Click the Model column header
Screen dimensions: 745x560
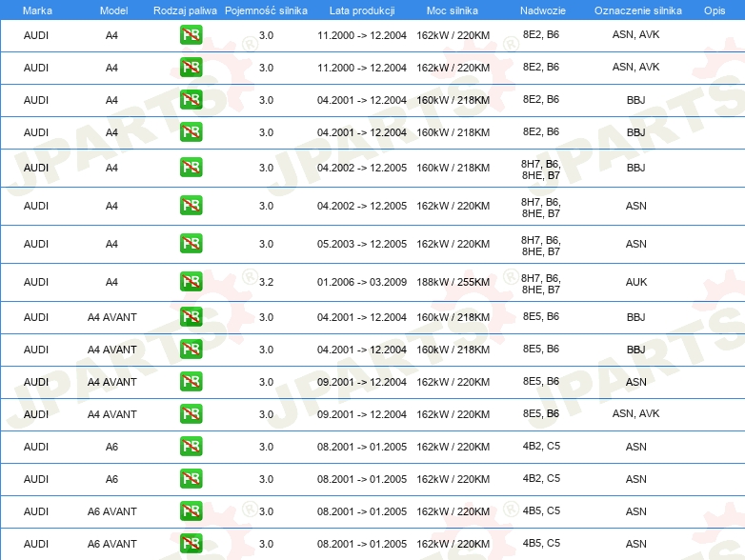pyautogui.click(x=113, y=10)
